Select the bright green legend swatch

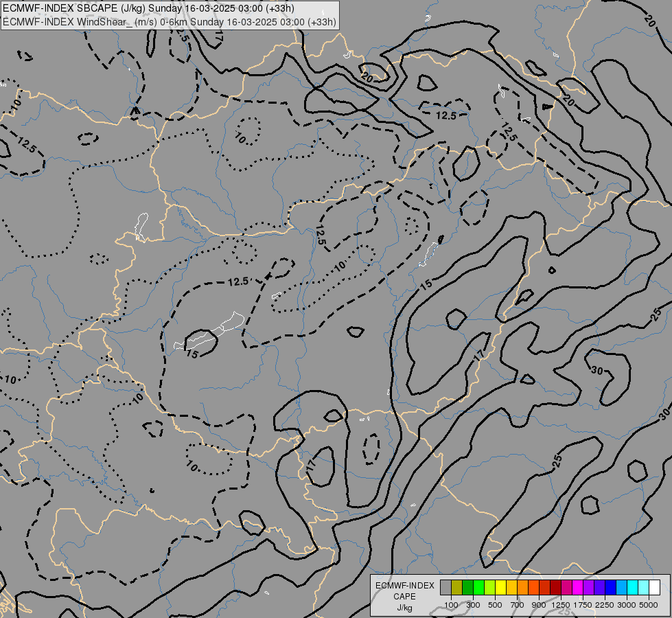478,588
